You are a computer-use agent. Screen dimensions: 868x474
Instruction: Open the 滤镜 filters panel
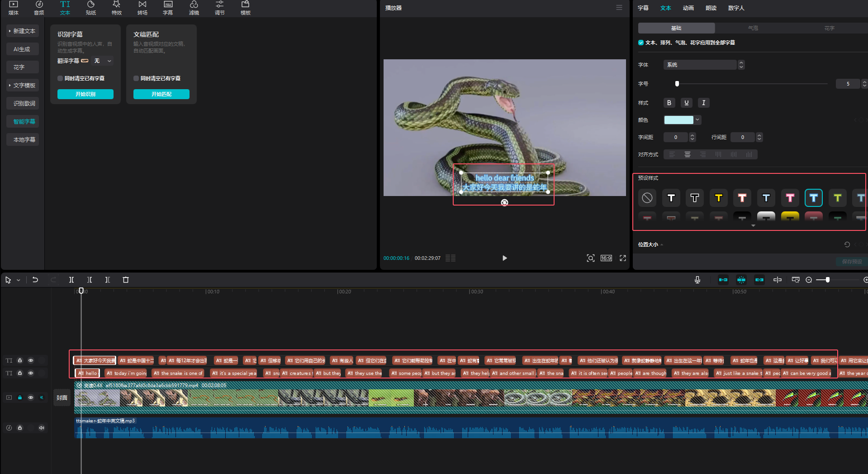click(x=194, y=8)
